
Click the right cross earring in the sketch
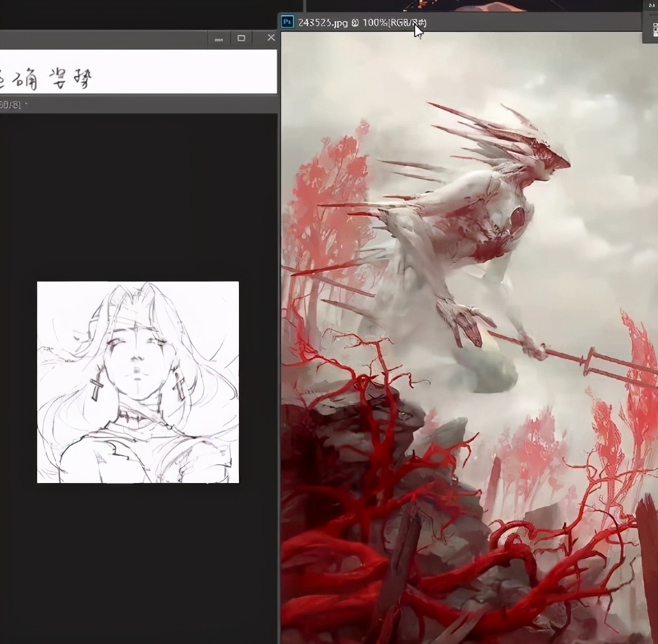179,386
